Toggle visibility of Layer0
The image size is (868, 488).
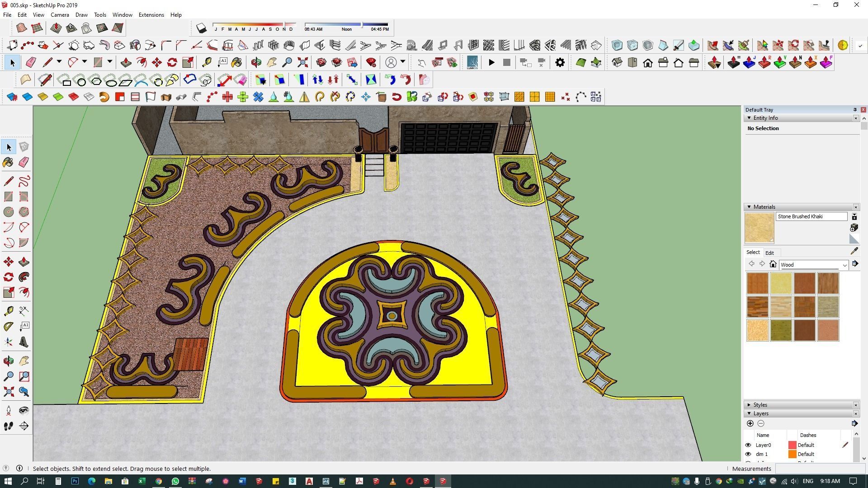[748, 445]
